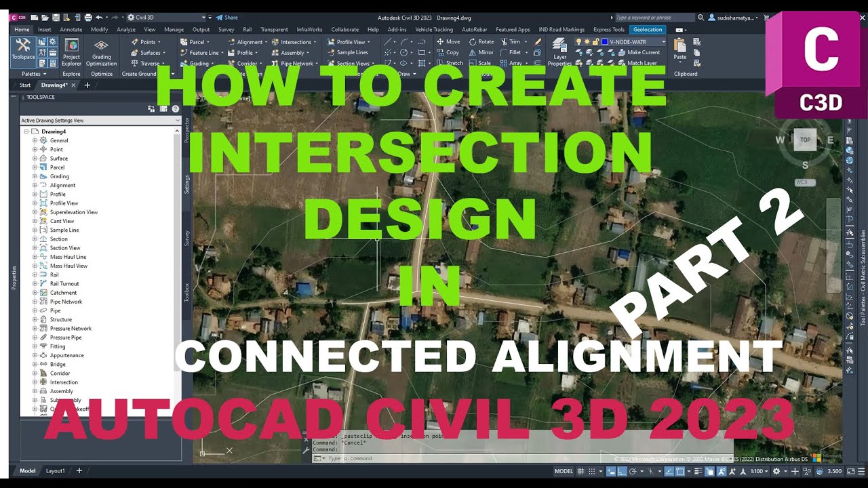This screenshot has height=488, width=868.
Task: Open the Analyze ribbon tab
Action: [x=126, y=30]
